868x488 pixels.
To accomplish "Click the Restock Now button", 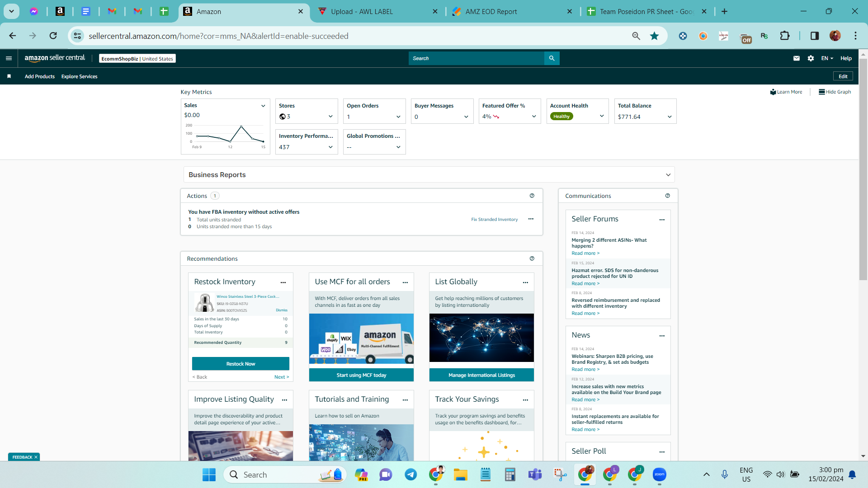I will 241,364.
